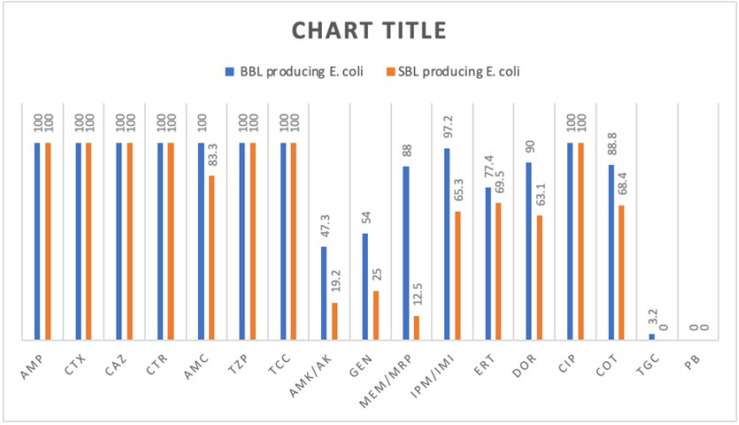
Task: Select the blue AMK/AK bar
Action: (x=324, y=292)
